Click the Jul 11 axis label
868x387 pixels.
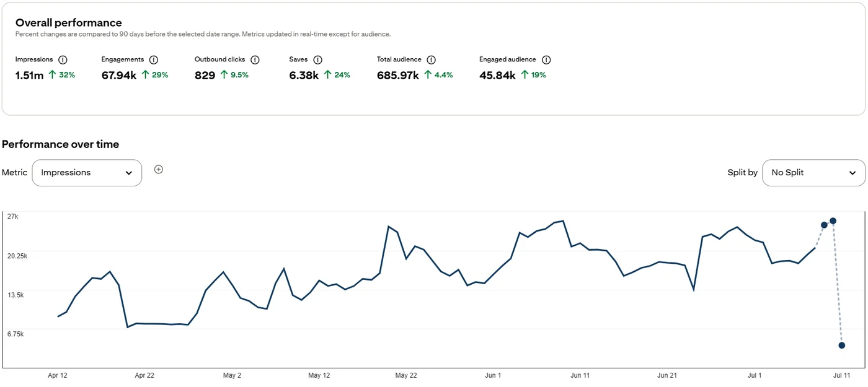[841, 375]
